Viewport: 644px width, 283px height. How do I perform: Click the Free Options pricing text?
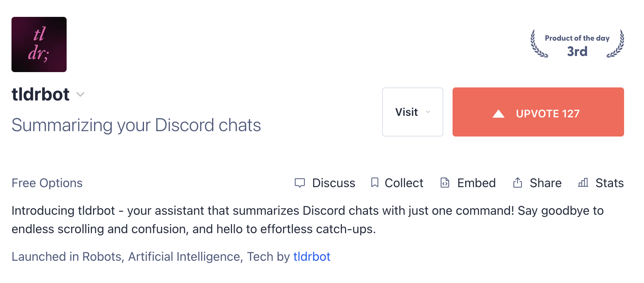(47, 183)
